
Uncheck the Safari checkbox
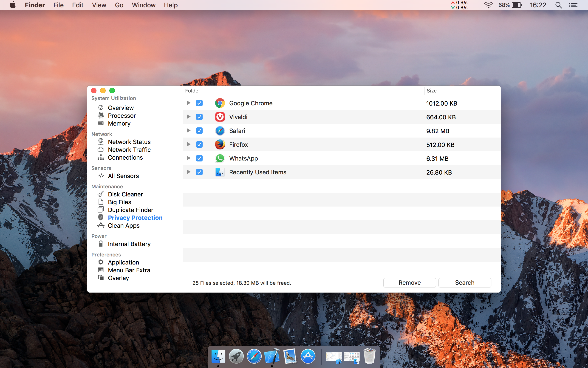tap(199, 131)
